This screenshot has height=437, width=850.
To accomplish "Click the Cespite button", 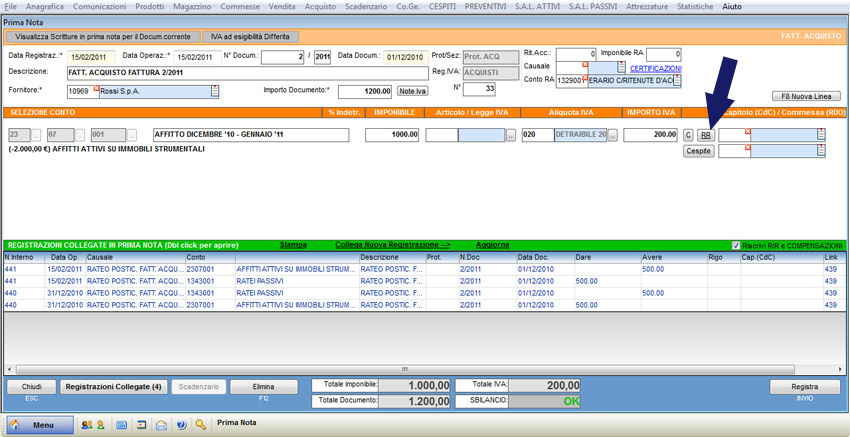I will [698, 151].
